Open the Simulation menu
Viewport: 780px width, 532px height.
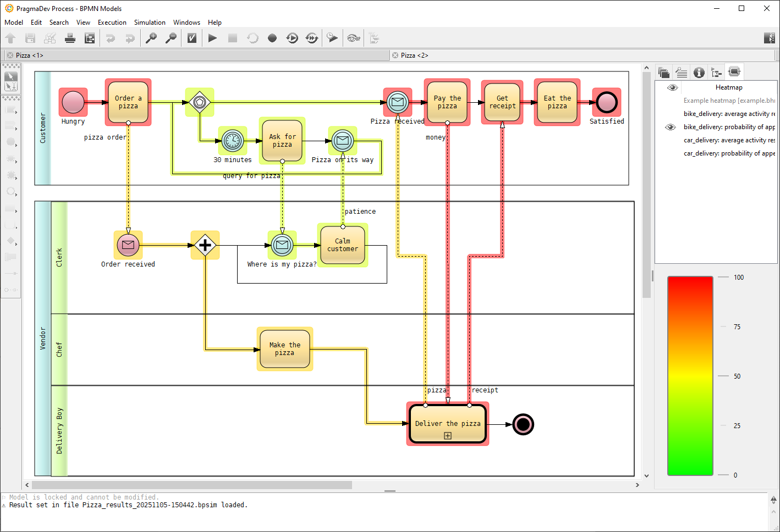pyautogui.click(x=150, y=23)
